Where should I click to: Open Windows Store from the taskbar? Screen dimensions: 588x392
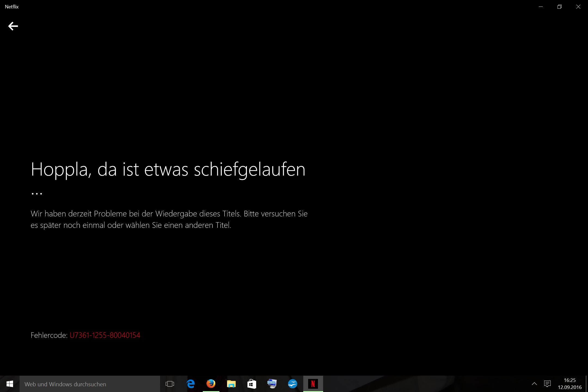click(x=252, y=384)
